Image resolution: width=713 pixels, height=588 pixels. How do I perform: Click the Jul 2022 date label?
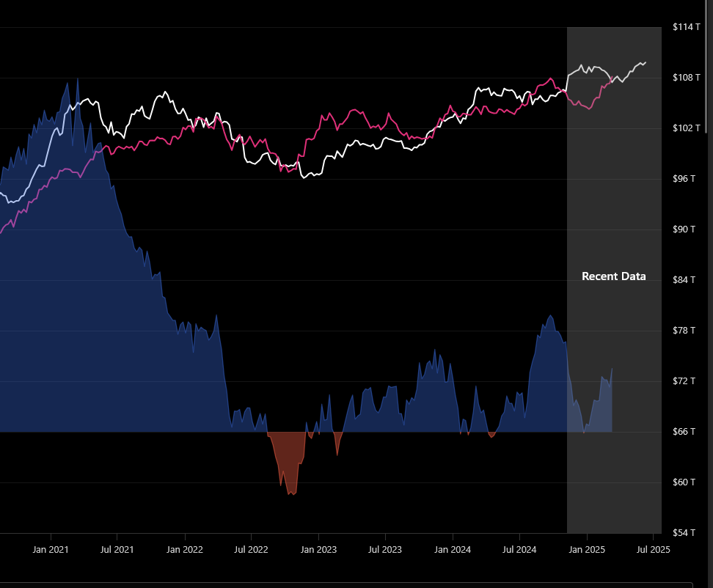coord(251,550)
